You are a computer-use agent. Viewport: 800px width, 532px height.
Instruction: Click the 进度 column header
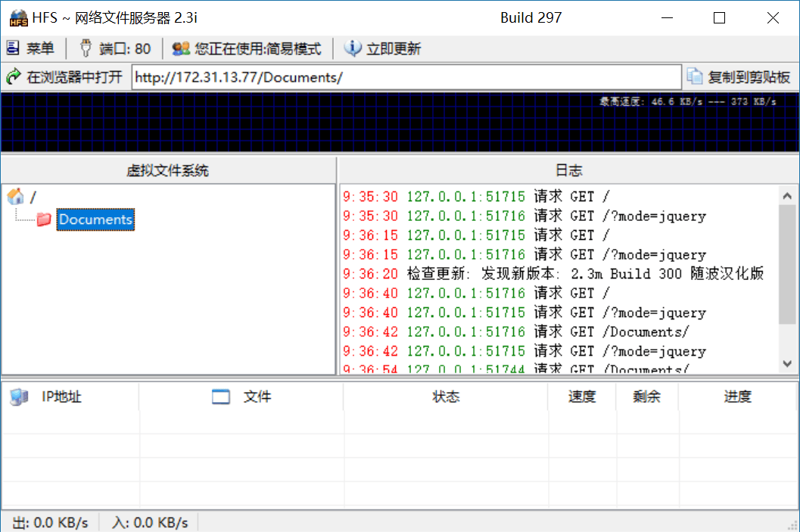pos(737,397)
